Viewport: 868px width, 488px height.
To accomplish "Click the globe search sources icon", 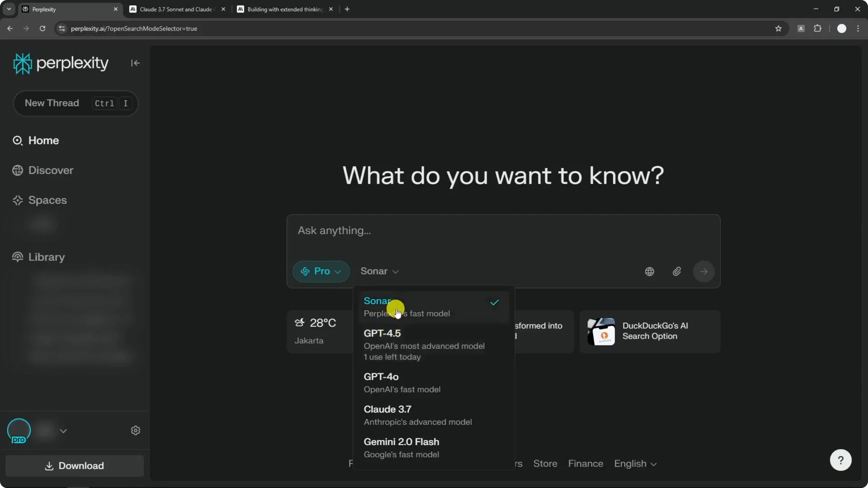I will (x=649, y=272).
